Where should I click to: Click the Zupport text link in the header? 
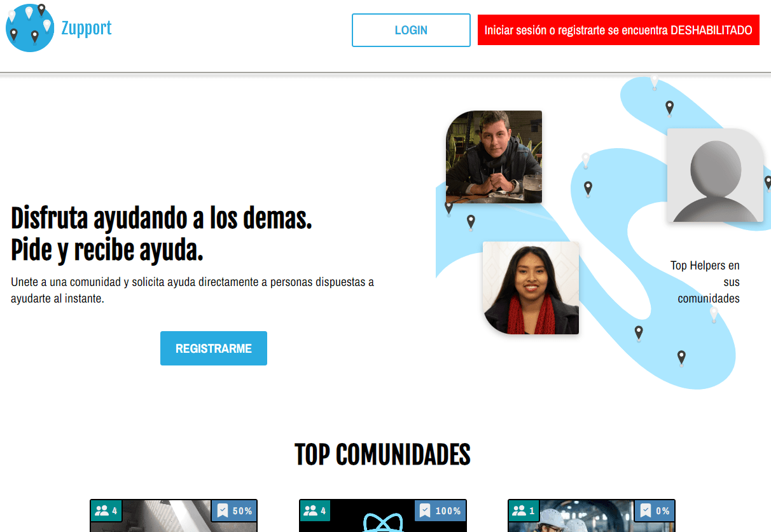[86, 28]
